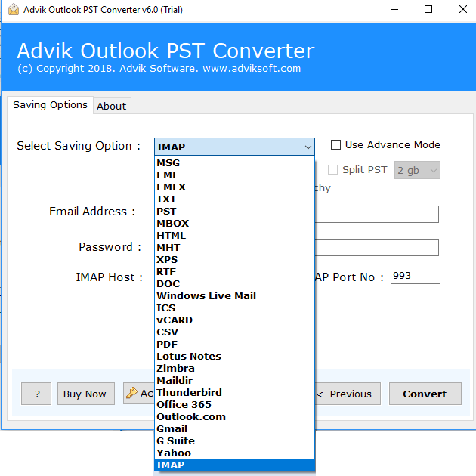The image size is (476, 476).
Task: Choose EML from the saving list
Action: (234, 175)
